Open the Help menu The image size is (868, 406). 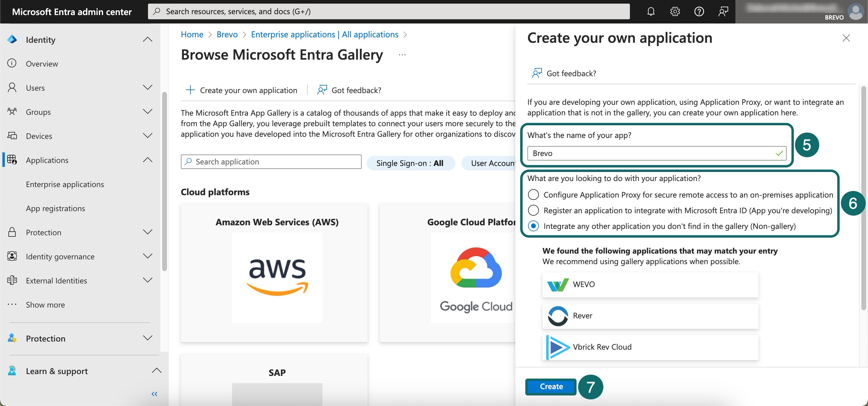pos(699,11)
